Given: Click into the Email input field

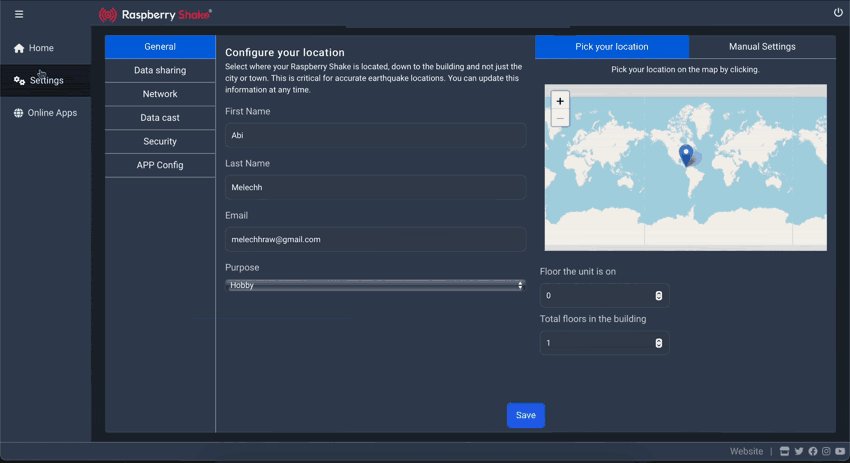Looking at the screenshot, I should 375,240.
